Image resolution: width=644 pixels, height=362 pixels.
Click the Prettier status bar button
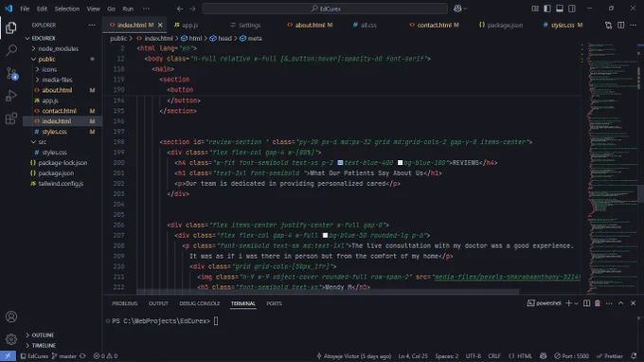click(x=610, y=355)
